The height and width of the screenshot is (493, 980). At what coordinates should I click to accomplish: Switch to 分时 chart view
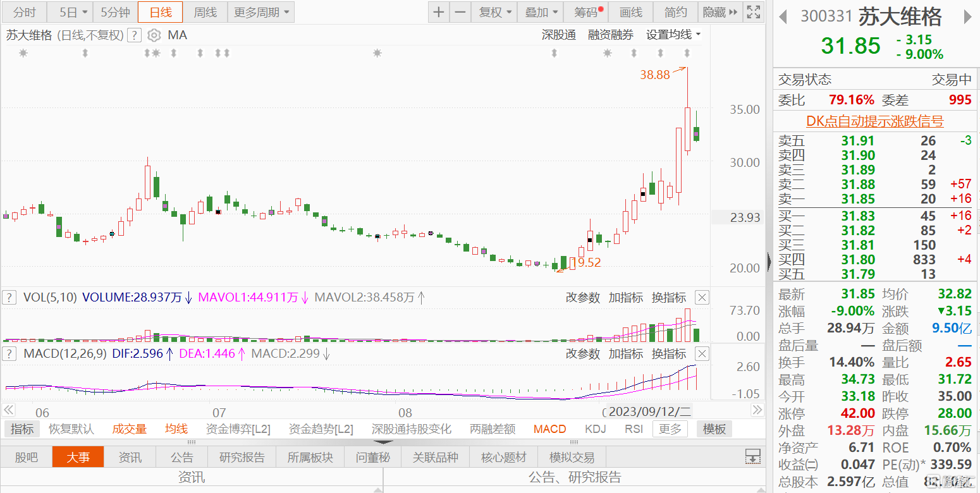click(25, 12)
